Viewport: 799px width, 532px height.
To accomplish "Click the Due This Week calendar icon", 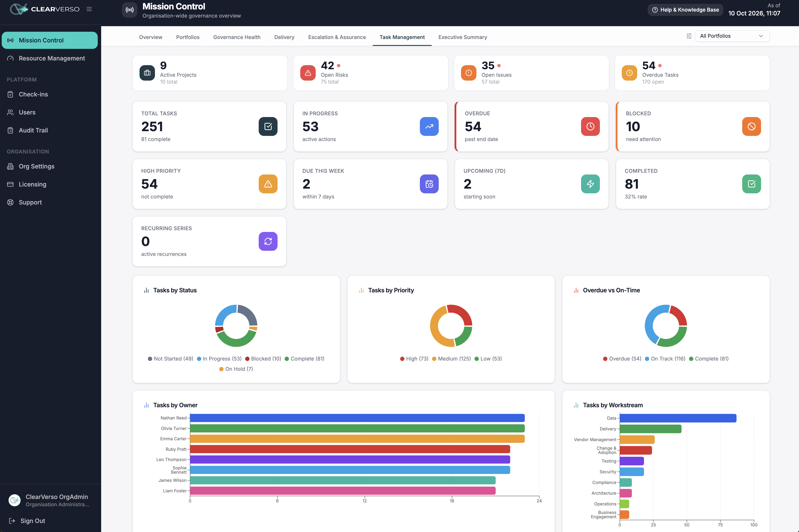I will click(429, 184).
